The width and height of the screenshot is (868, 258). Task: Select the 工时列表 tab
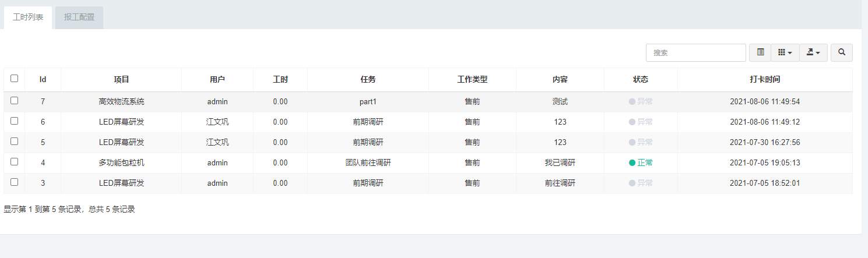(28, 17)
